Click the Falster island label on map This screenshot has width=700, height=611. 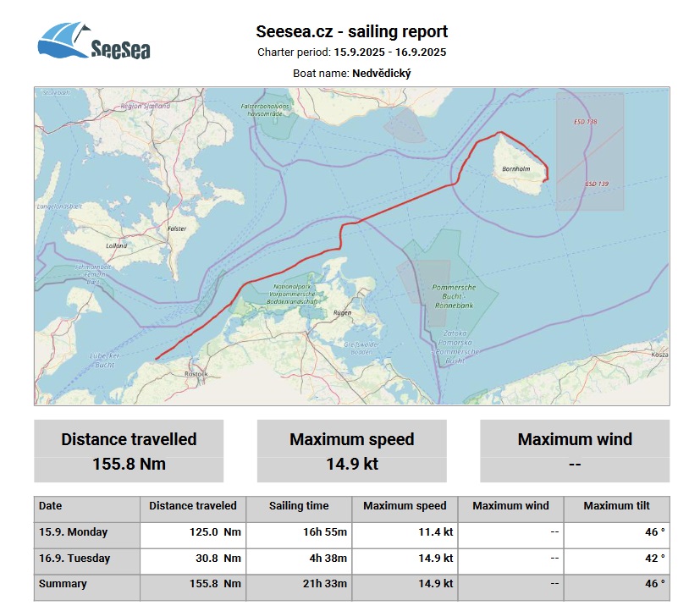177,228
